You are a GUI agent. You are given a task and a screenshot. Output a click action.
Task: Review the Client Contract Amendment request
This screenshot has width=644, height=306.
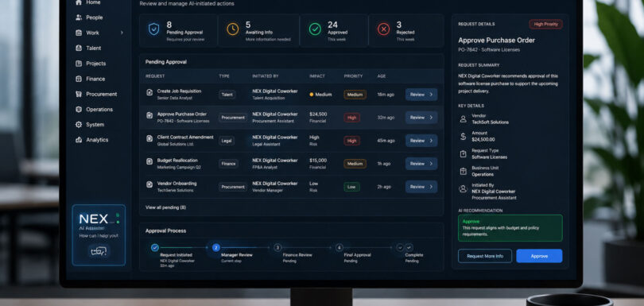click(x=421, y=141)
